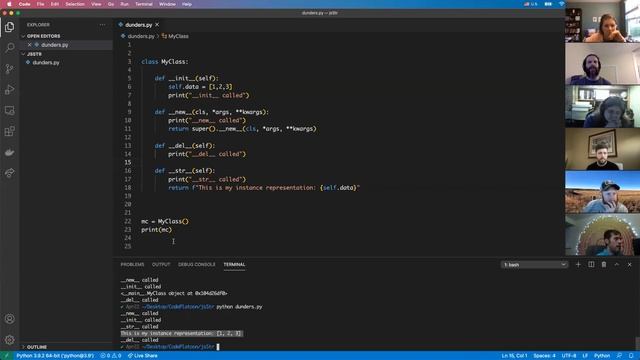Switch to the Output tab
The height and width of the screenshot is (360, 640).
[x=161, y=264]
